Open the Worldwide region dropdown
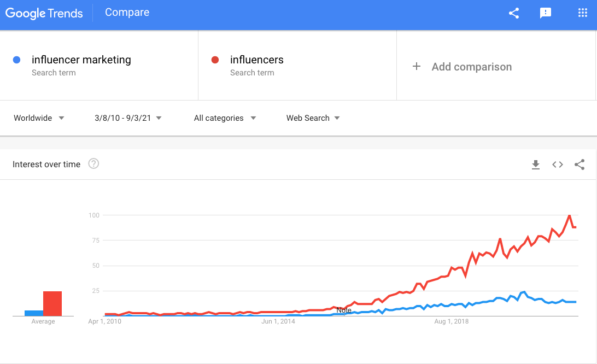Screen dimensions: 597x364 click(39, 118)
